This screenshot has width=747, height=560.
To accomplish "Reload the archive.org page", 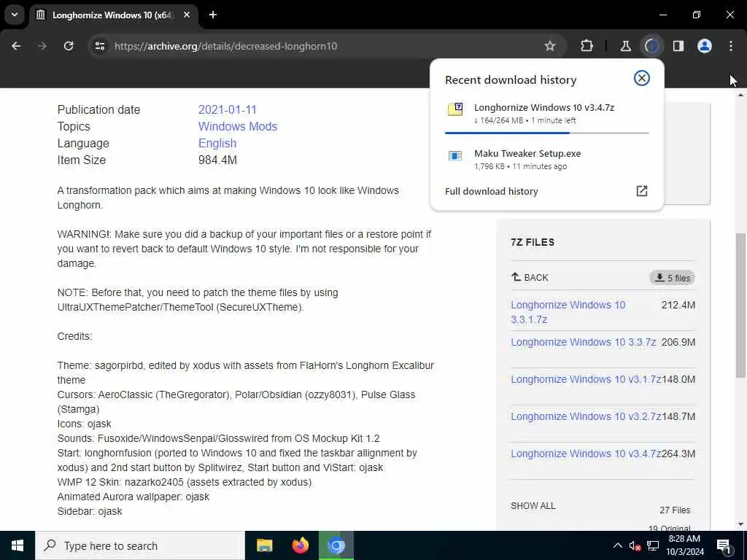I will pyautogui.click(x=69, y=46).
